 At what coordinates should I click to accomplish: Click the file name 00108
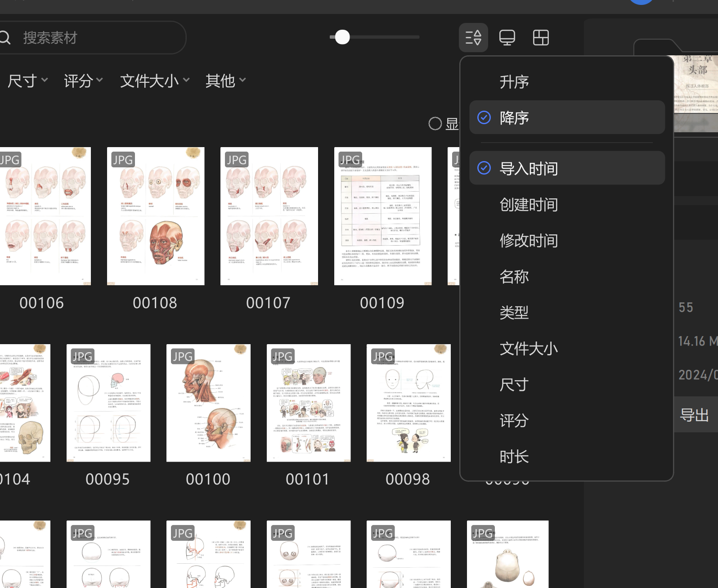[155, 303]
